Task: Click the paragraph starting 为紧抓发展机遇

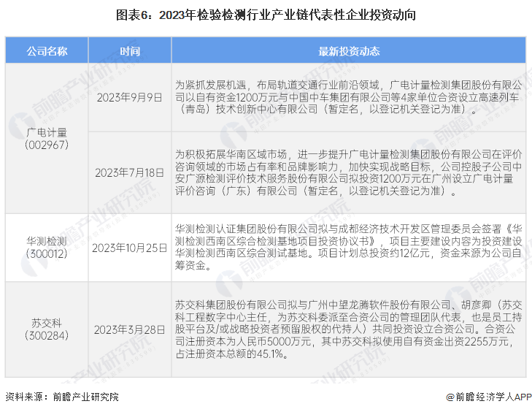Action: (348, 97)
